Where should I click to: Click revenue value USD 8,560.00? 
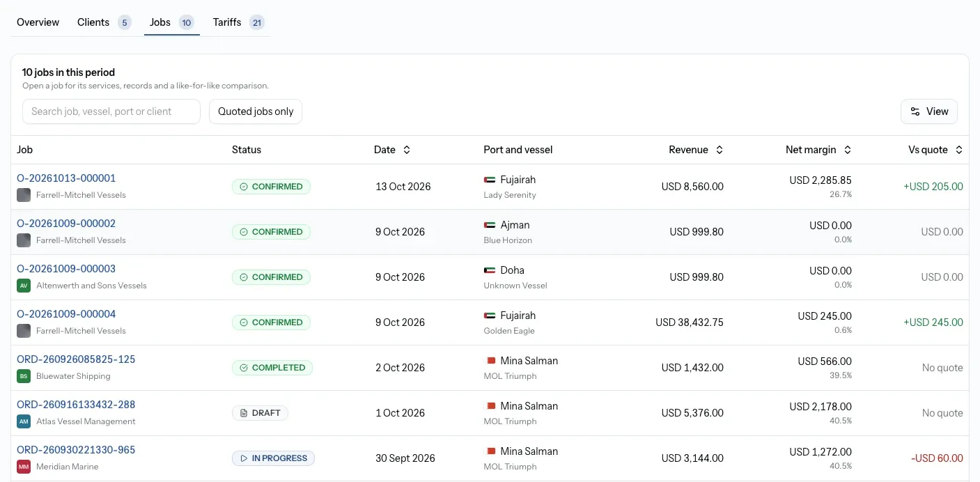(692, 187)
